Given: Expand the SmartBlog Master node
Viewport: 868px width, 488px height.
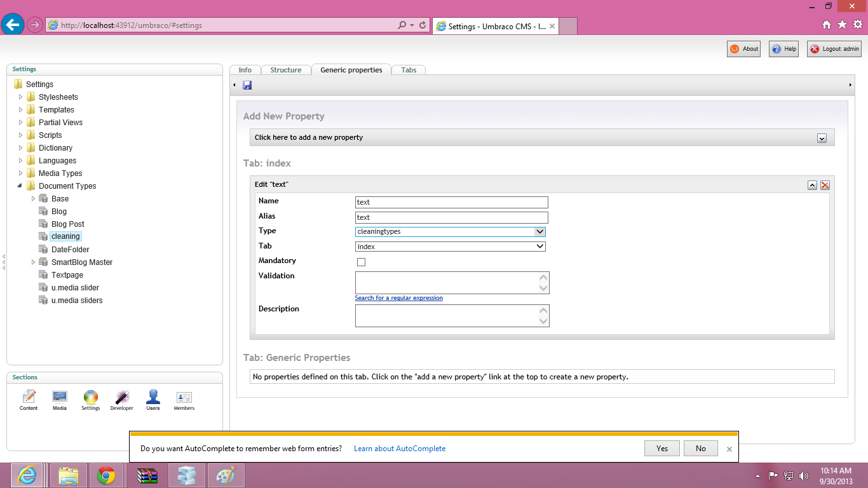Looking at the screenshot, I should click(x=34, y=262).
